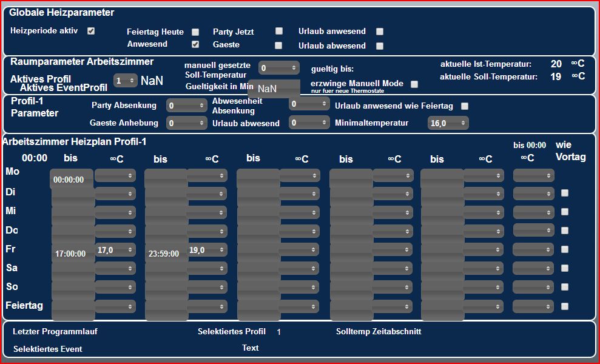Image resolution: width=600 pixels, height=364 pixels.
Task: Click the Arbeitszimmer Heizplan Profil-1 heading
Action: coord(74,141)
